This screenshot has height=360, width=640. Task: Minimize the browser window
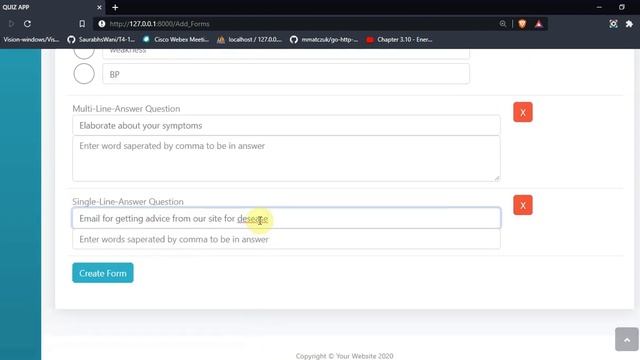tap(599, 7)
